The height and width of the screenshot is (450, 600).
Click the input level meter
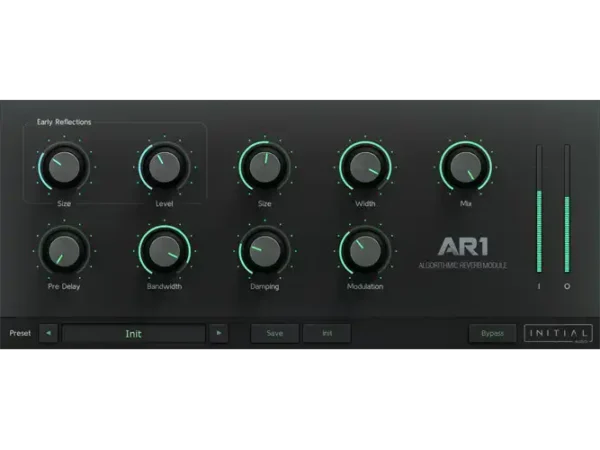tap(539, 209)
